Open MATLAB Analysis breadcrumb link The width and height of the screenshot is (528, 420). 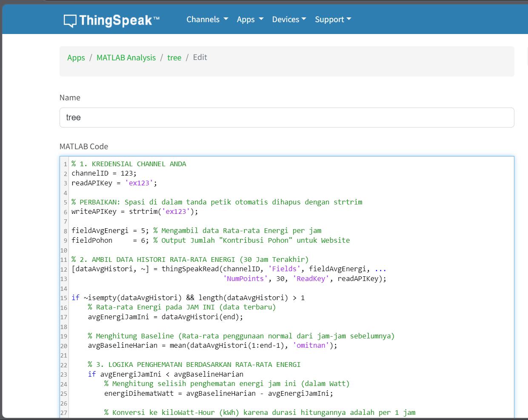point(126,58)
